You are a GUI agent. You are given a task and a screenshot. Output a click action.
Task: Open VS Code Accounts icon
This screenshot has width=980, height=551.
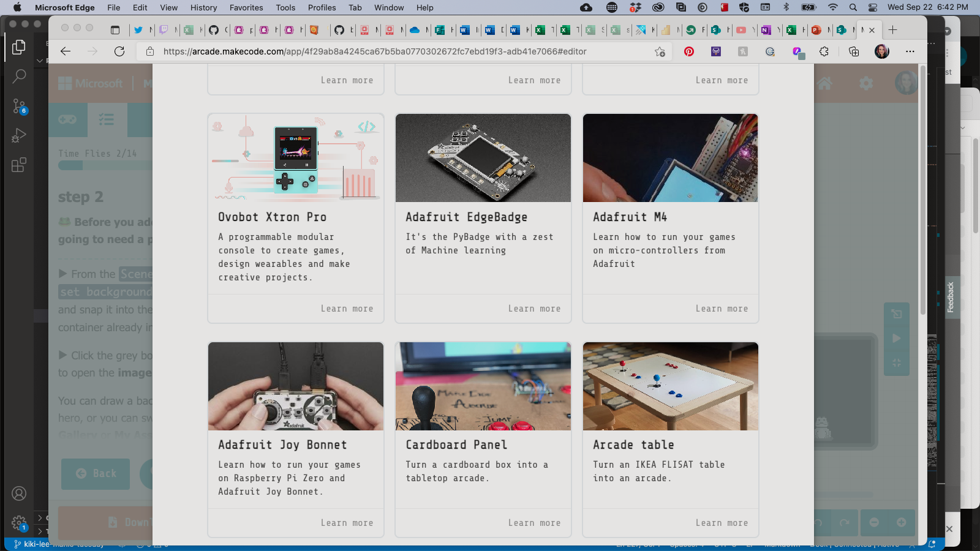[19, 493]
